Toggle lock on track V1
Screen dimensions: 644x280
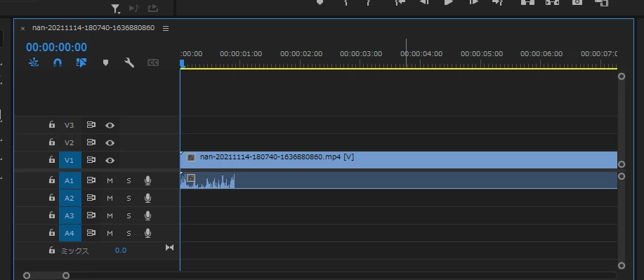[52, 160]
